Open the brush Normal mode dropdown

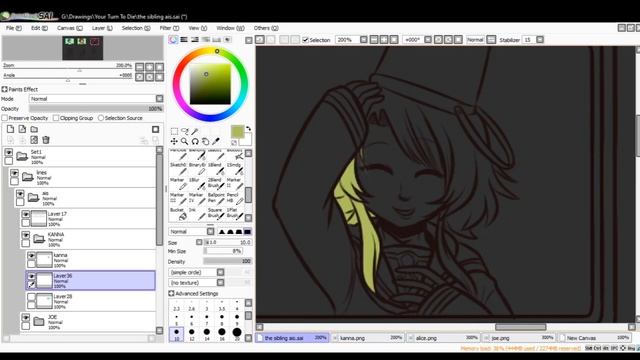[x=210, y=231]
